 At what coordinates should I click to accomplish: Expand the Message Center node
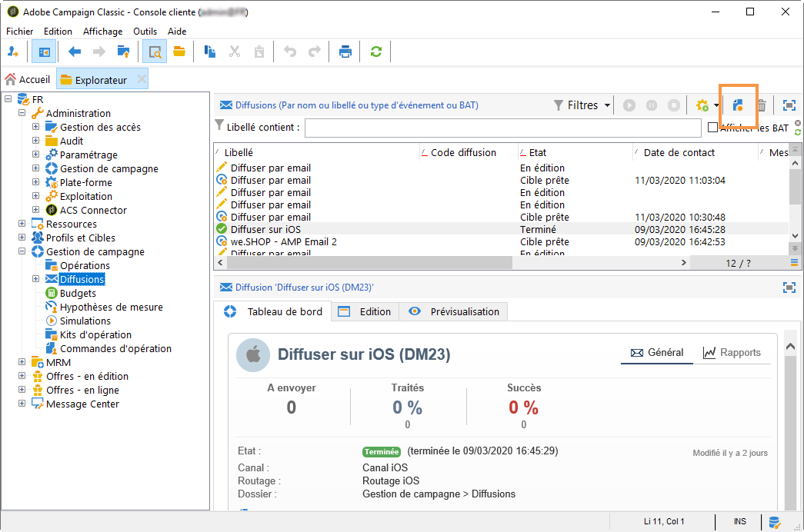pos(22,404)
